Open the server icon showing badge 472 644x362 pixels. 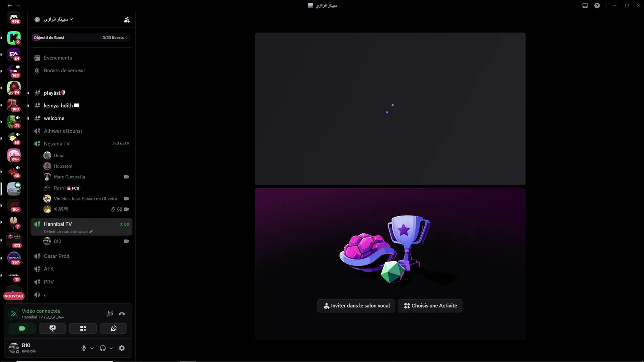pos(14,239)
